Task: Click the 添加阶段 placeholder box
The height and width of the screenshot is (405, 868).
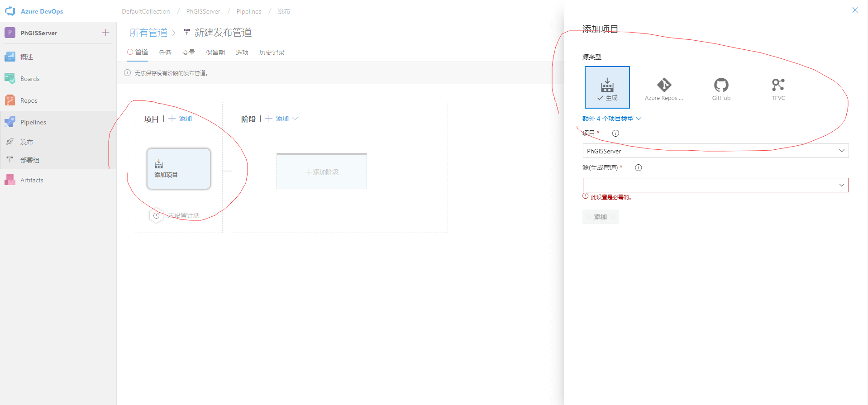Action: 321,172
